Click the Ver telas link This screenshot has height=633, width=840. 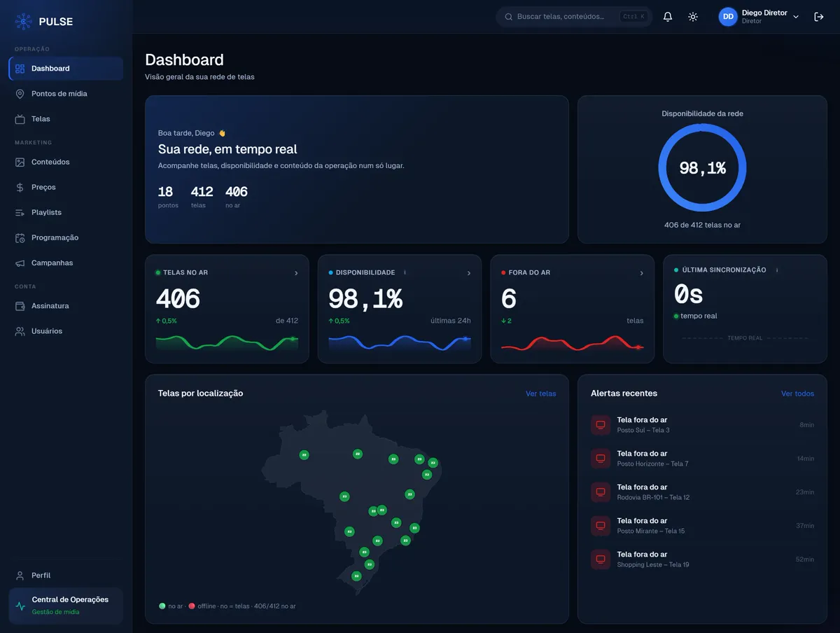[x=541, y=394]
